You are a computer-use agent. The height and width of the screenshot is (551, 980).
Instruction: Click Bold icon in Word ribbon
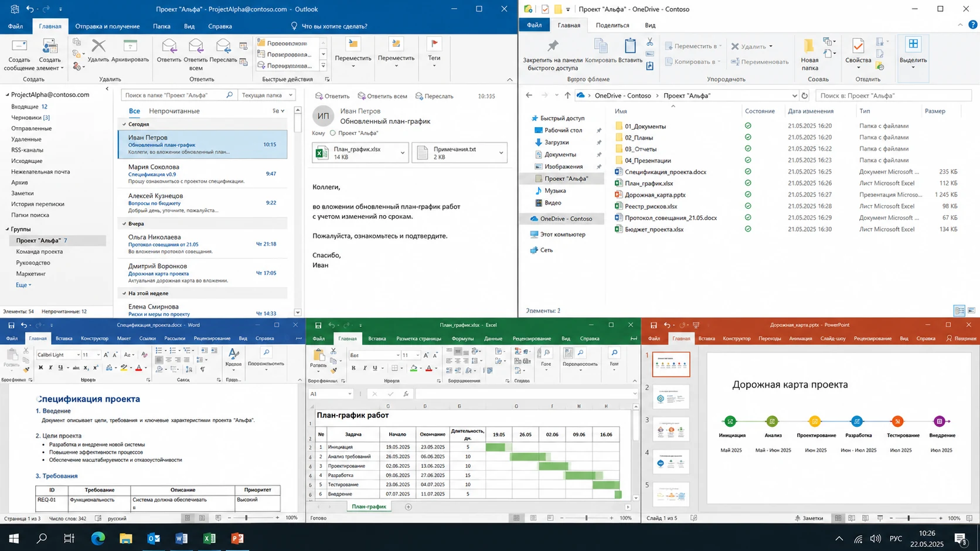coord(40,368)
